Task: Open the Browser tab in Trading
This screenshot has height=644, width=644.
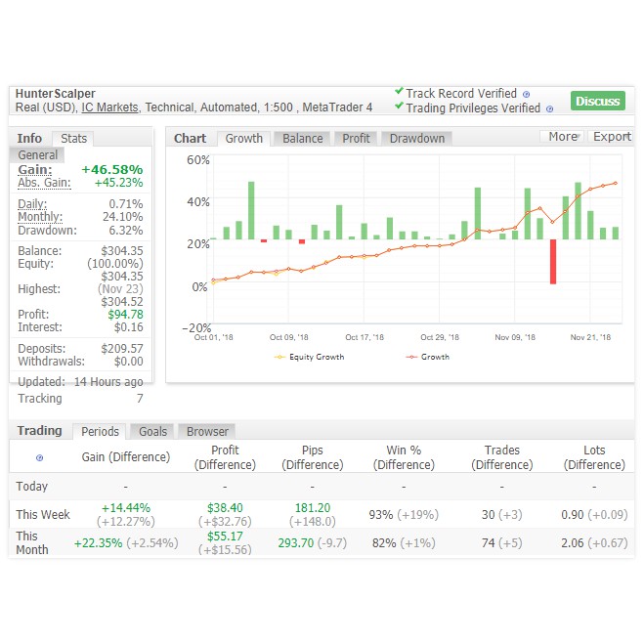Action: [x=207, y=431]
